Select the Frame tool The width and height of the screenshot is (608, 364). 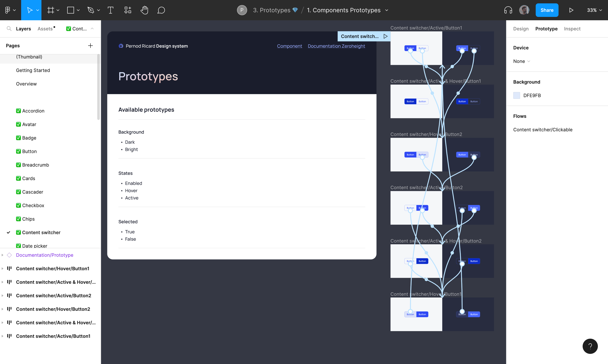(x=51, y=10)
